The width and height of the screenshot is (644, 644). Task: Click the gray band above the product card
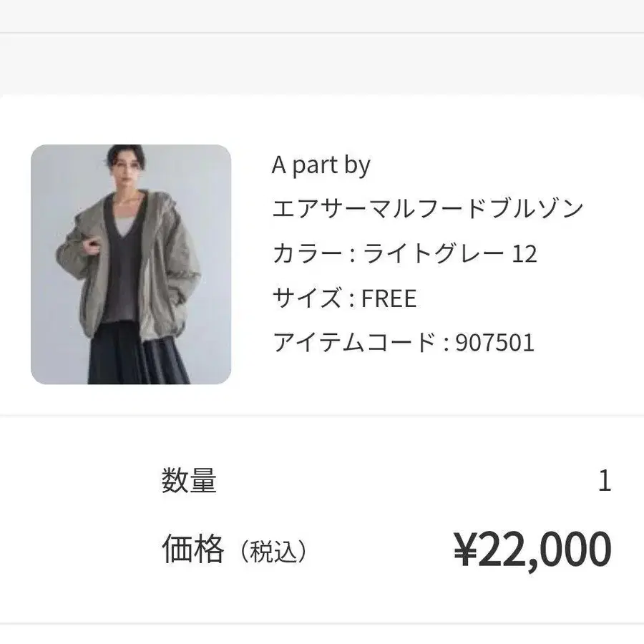pos(322,64)
